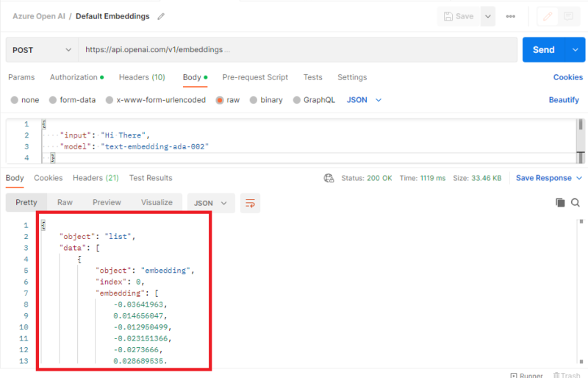Click the globe network icon near Status
Image resolution: width=588 pixels, height=378 pixels.
point(330,178)
